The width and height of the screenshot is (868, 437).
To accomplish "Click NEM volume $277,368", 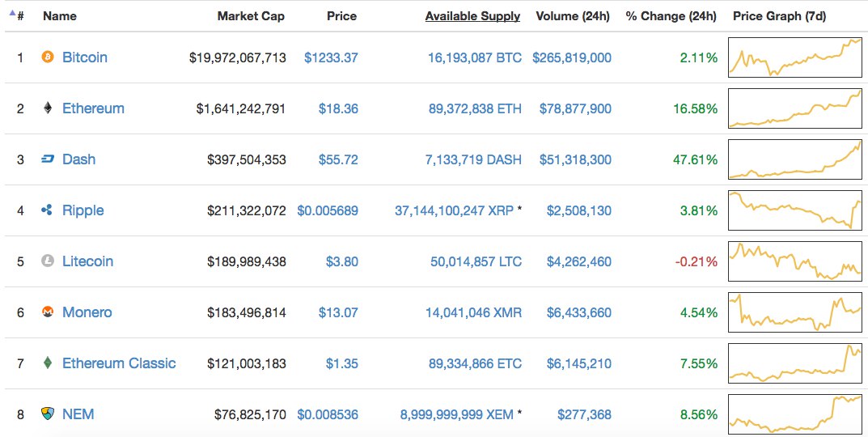I will 585,414.
